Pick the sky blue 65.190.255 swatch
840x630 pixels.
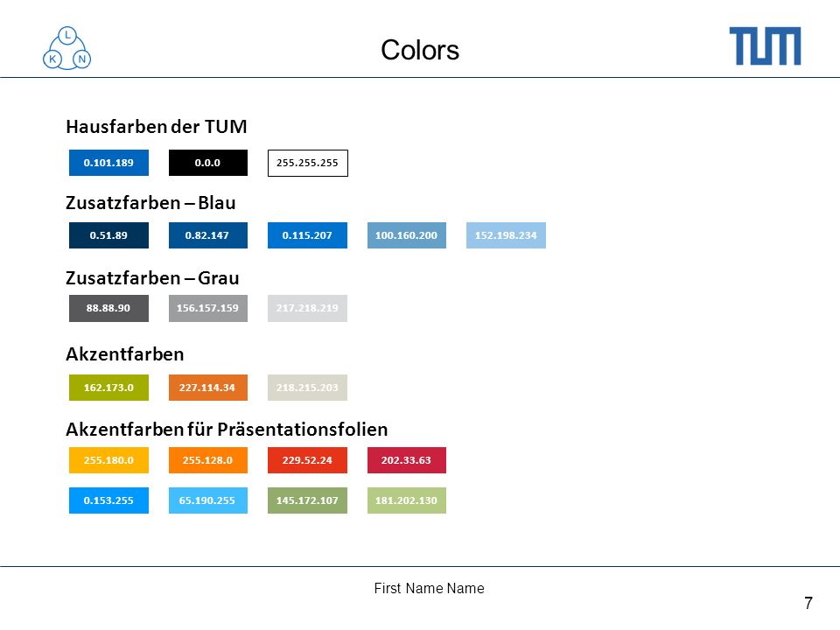click(208, 500)
